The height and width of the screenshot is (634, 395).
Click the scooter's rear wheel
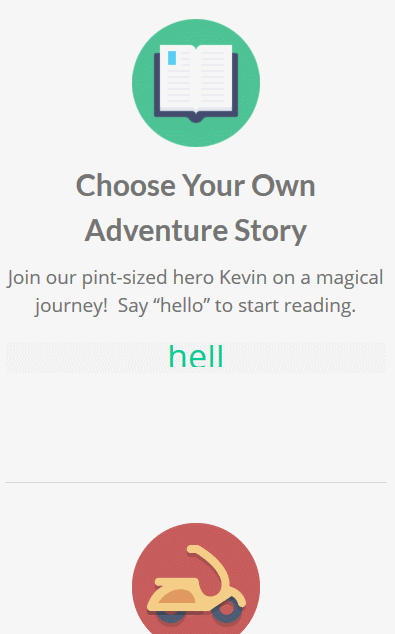tap(171, 617)
